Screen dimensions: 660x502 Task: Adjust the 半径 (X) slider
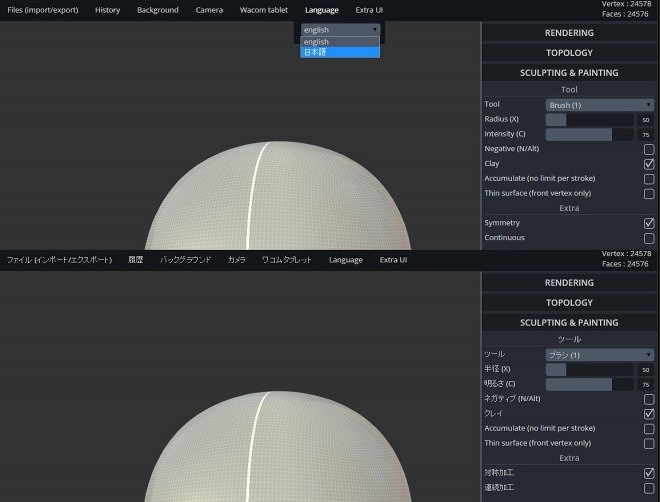[590, 369]
